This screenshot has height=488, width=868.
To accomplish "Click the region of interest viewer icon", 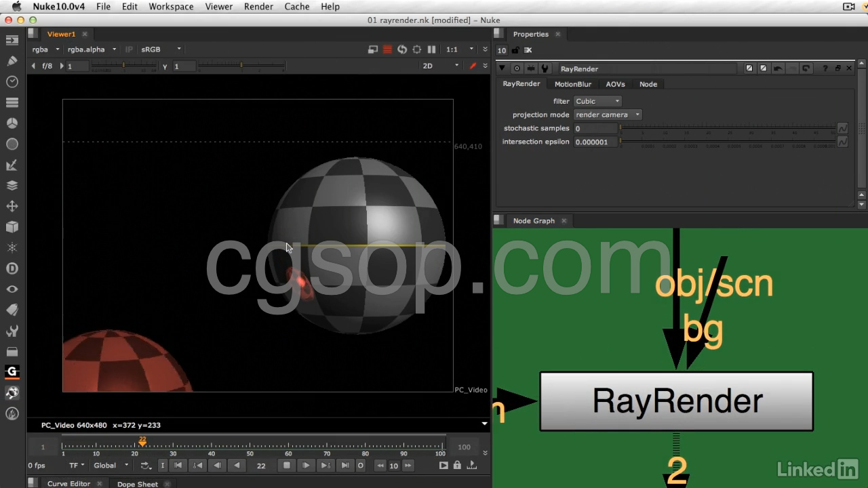I will tap(417, 49).
